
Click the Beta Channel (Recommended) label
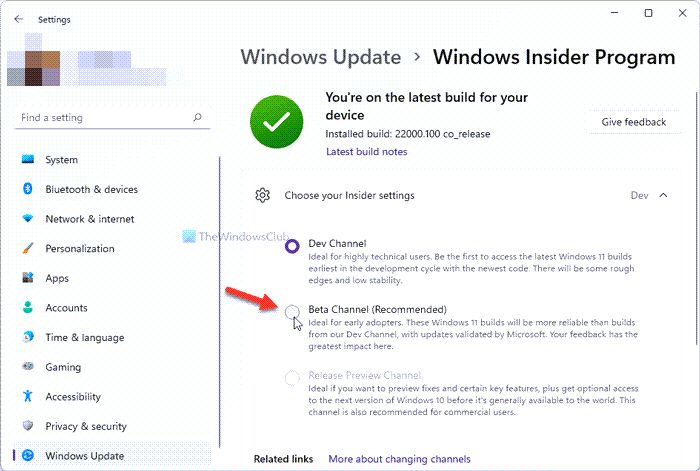point(377,309)
